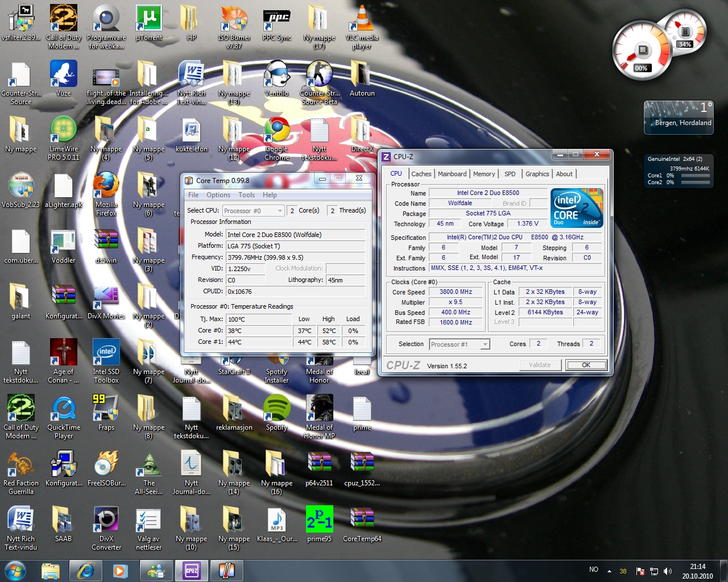Launch VLC media player shortcut
Viewport: 728px width, 582px height.
tap(362, 27)
